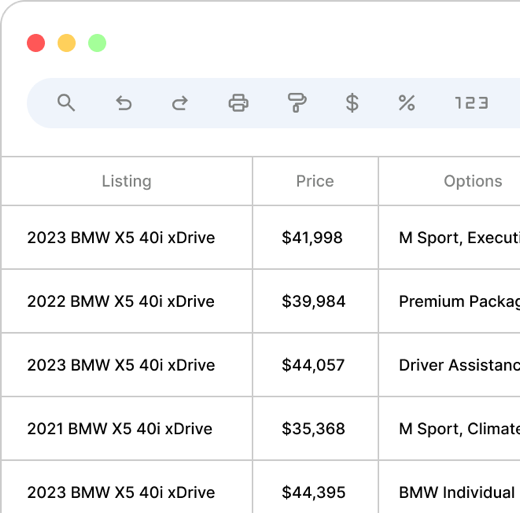The width and height of the screenshot is (520, 513).
Task: Click the $41,998 price cell
Action: pos(315,237)
